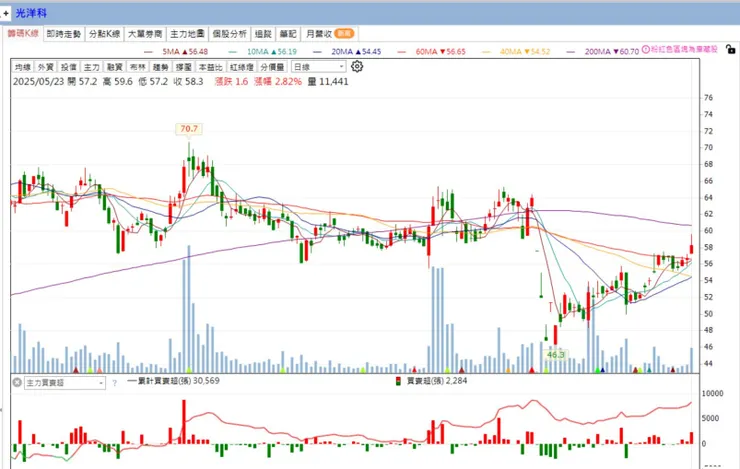Open the 主力買賣超 indicator dropdown
740x469 pixels.
[x=65, y=383]
